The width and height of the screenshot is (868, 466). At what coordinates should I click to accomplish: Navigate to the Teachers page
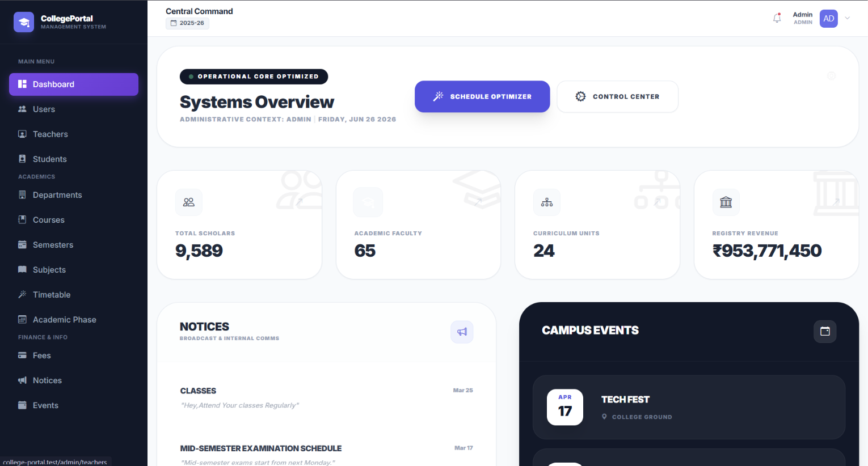(x=74, y=134)
